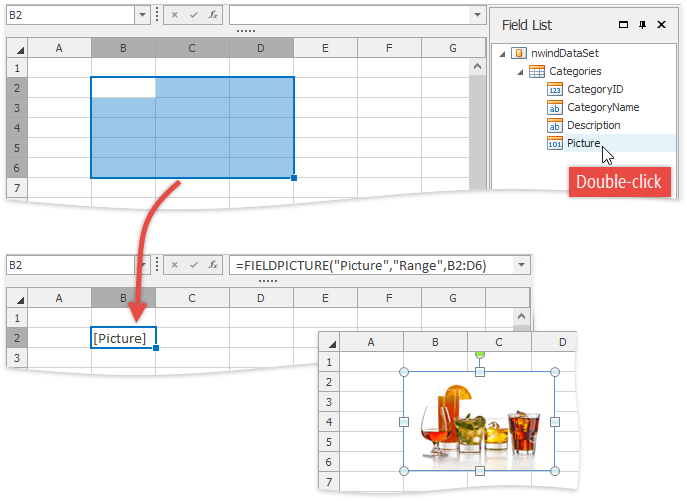The image size is (687, 501).
Task: Click the Description text field icon
Action: (555, 125)
